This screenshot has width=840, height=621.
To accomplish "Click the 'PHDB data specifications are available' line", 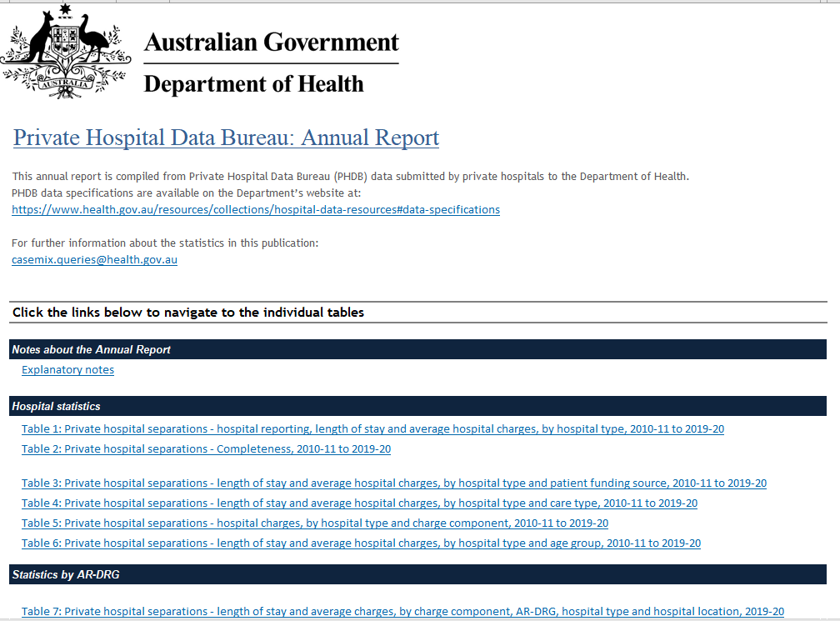I will coord(187,193).
